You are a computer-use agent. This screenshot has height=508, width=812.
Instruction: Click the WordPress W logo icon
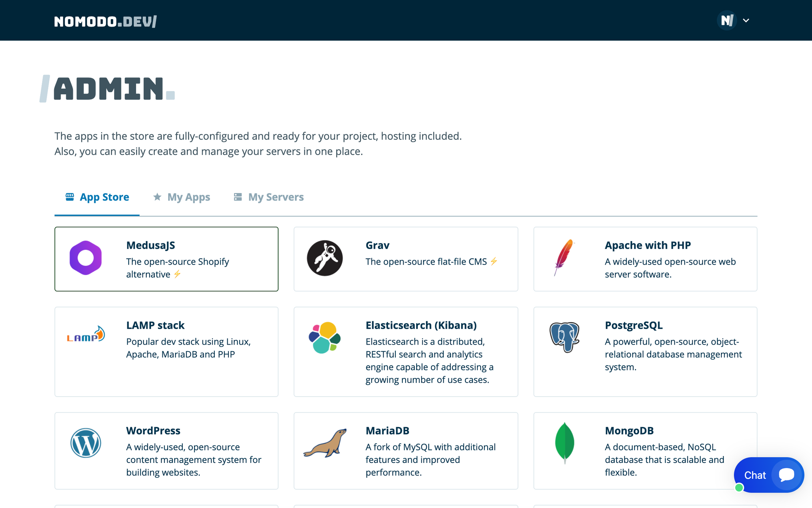pos(86,443)
